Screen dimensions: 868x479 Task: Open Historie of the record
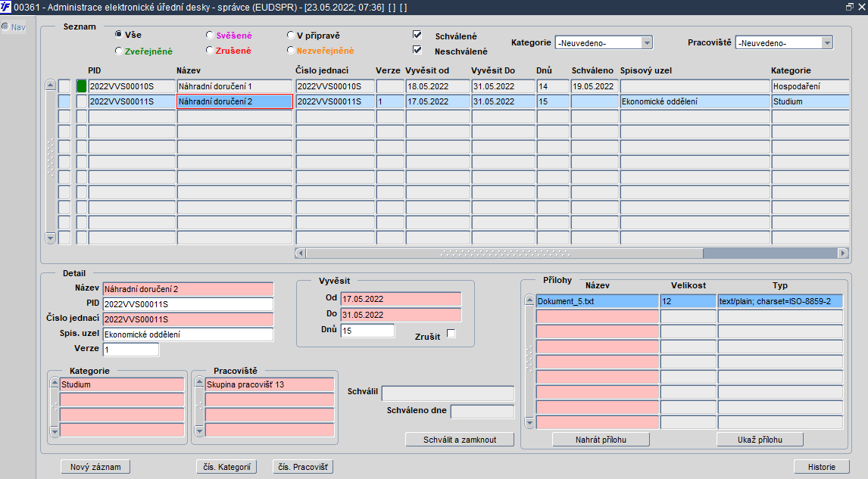pos(821,467)
